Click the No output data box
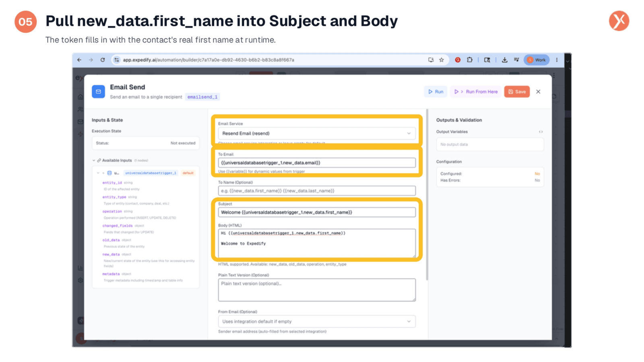The image size is (644, 362). coord(490,144)
